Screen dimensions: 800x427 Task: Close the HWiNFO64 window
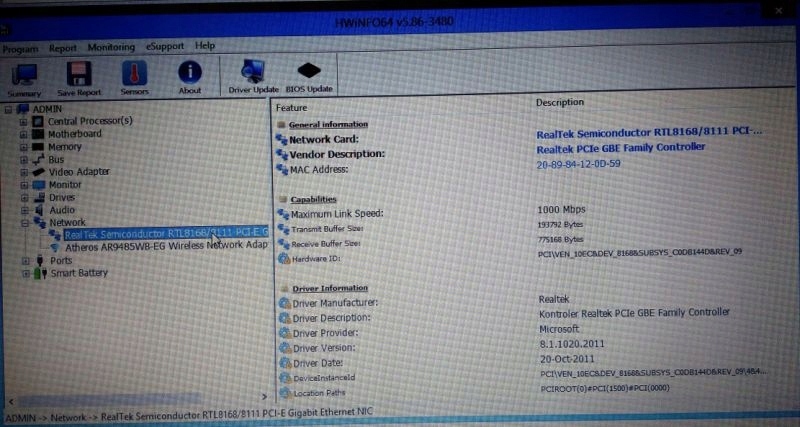779,9
